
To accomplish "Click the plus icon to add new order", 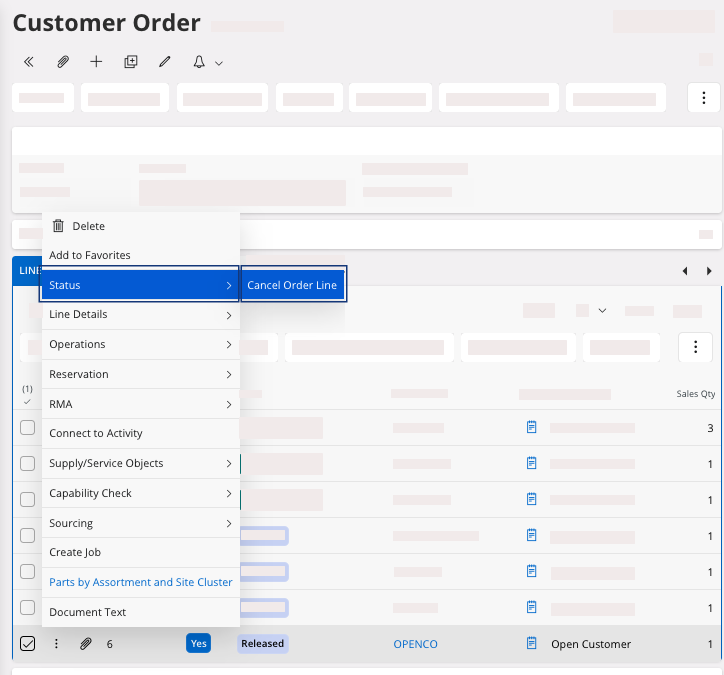I will (x=96, y=62).
